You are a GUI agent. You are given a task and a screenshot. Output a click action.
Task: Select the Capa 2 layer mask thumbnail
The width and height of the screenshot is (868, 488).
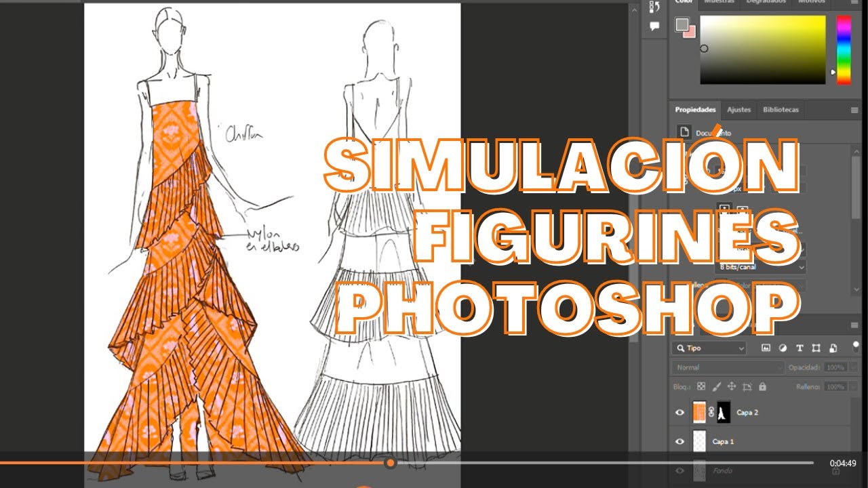[724, 412]
